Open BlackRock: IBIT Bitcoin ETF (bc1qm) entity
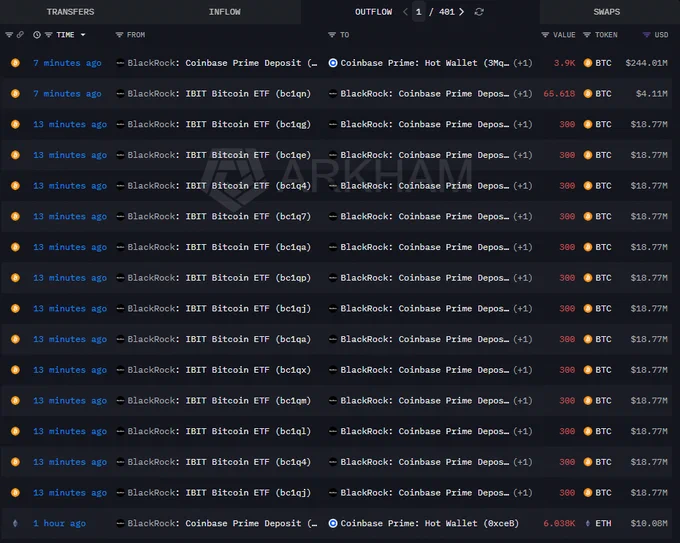Viewport: 680px width, 543px height. [219, 401]
